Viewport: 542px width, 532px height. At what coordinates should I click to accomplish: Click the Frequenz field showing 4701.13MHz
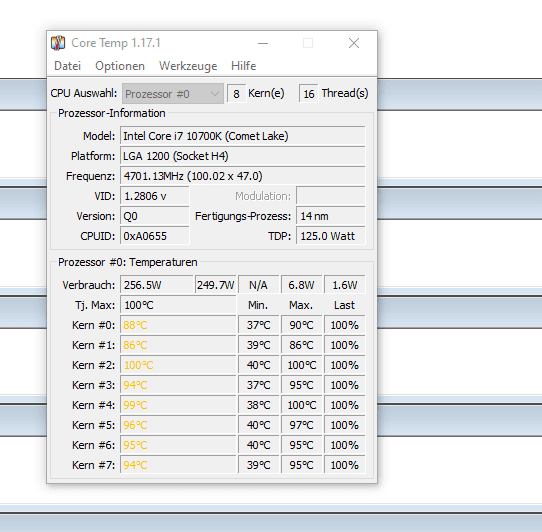(242, 176)
